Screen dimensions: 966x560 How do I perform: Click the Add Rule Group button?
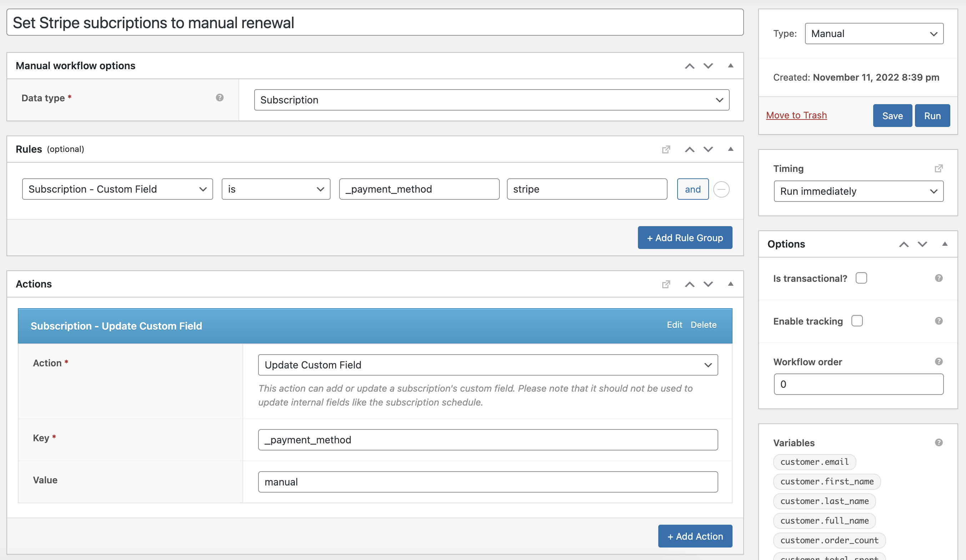[685, 238]
